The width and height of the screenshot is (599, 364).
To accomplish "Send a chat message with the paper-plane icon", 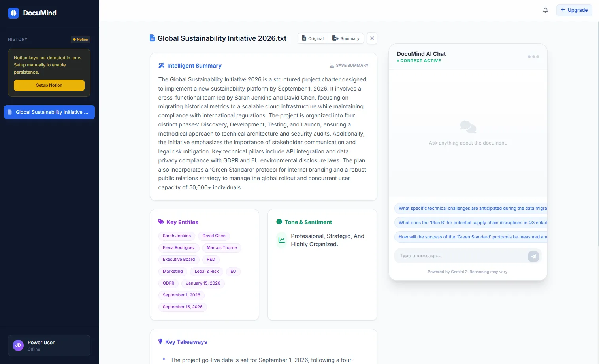I will [x=533, y=256].
